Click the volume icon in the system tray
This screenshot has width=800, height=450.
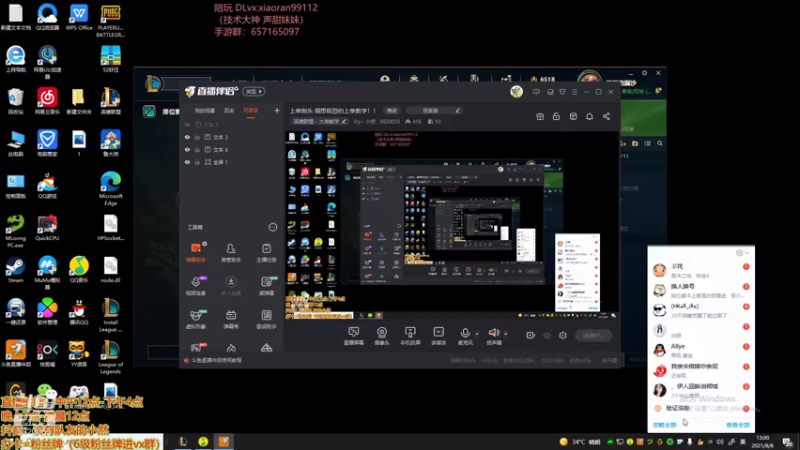pyautogui.click(x=720, y=442)
